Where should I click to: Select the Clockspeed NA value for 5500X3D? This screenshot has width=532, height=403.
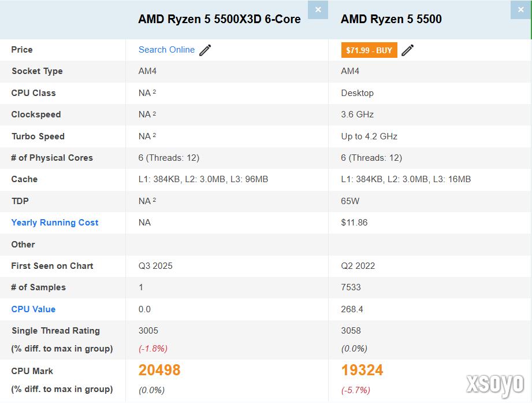pyautogui.click(x=147, y=114)
